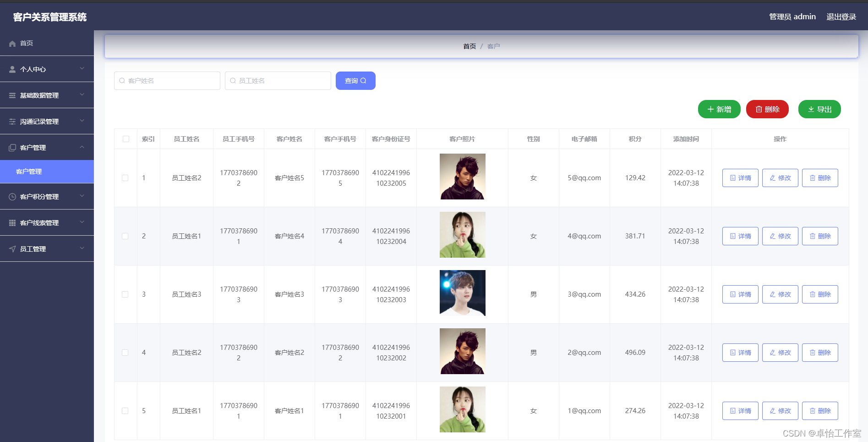Click the 新增 button to add record
This screenshot has width=868, height=442.
[x=719, y=109]
